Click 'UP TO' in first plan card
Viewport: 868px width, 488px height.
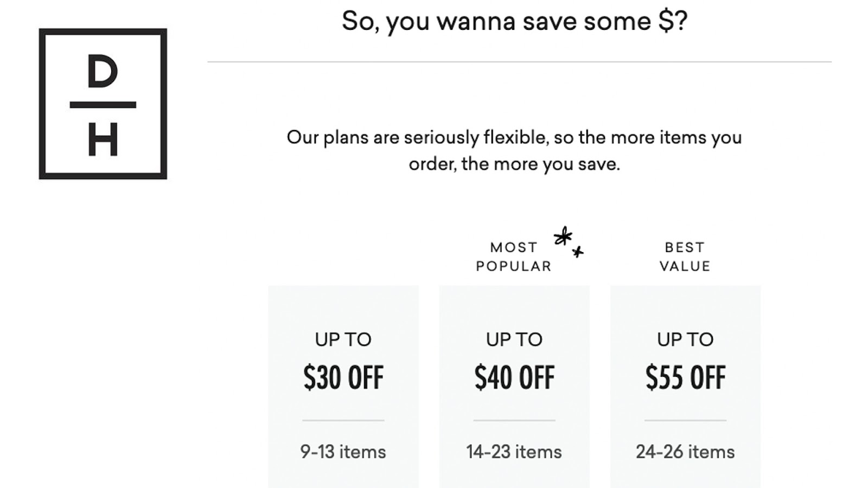click(x=343, y=339)
